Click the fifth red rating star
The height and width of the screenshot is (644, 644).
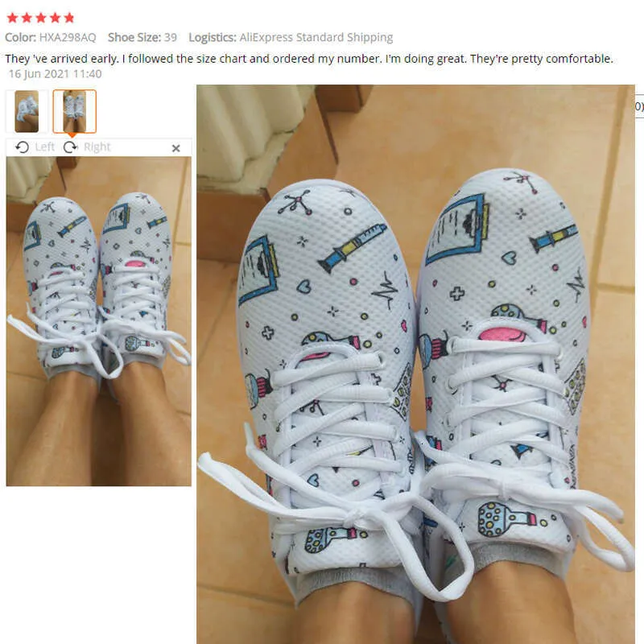pos(69,18)
